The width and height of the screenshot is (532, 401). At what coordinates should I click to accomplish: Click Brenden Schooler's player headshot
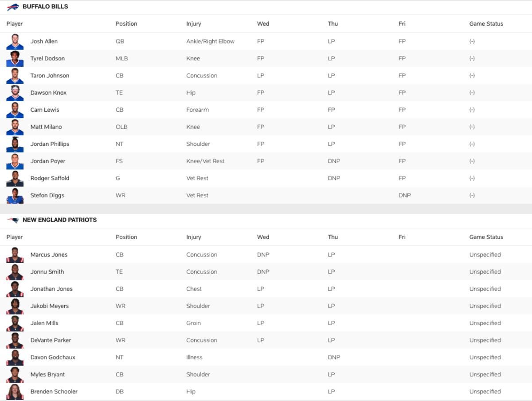click(x=15, y=392)
